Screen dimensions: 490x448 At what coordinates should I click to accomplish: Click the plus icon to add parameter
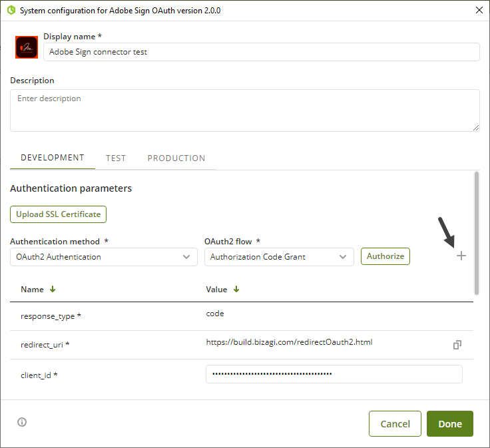coord(461,256)
